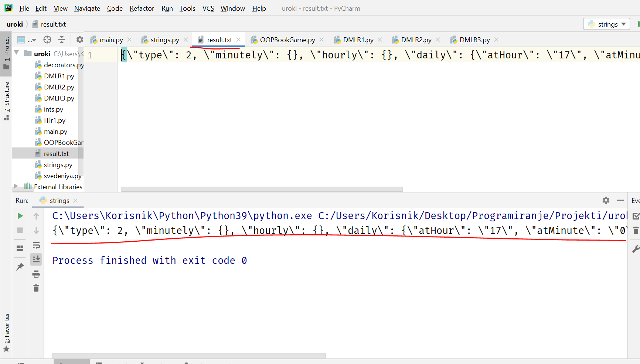Close the result.txt tab

(x=238, y=40)
